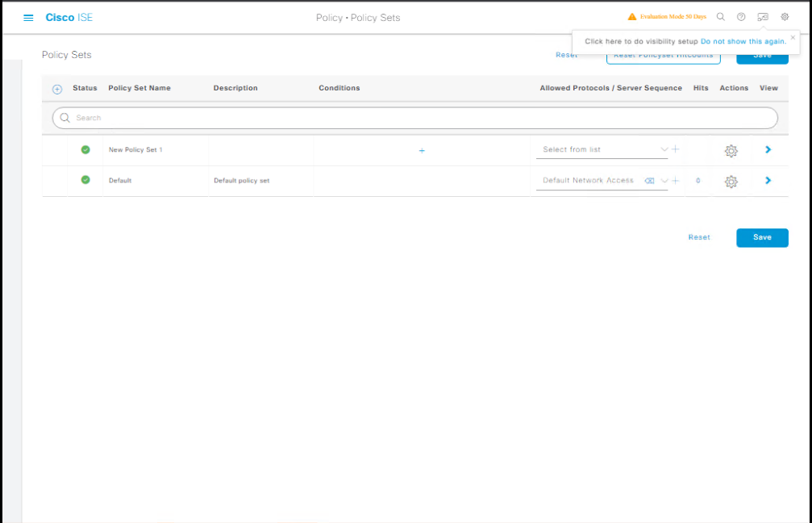The height and width of the screenshot is (523, 812).
Task: View New Policy Set 1 details arrow
Action: pos(768,149)
